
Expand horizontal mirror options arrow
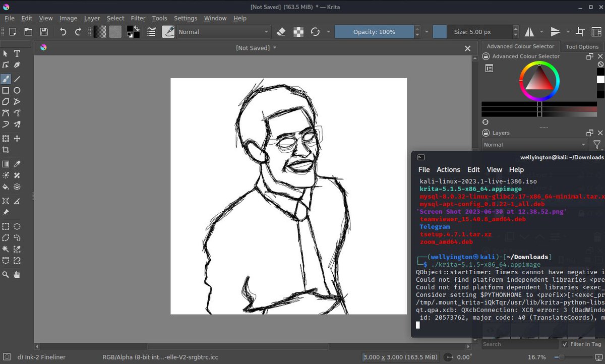point(542,32)
